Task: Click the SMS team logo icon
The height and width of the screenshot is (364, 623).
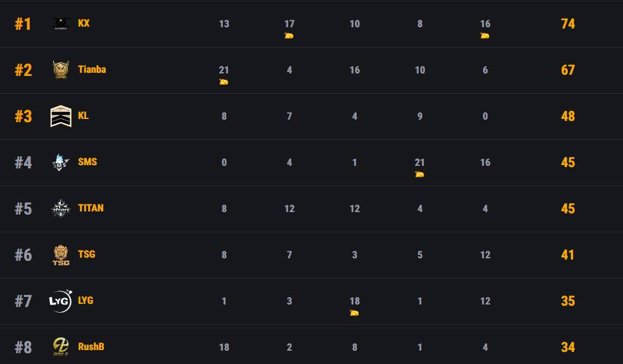Action: pyautogui.click(x=61, y=162)
